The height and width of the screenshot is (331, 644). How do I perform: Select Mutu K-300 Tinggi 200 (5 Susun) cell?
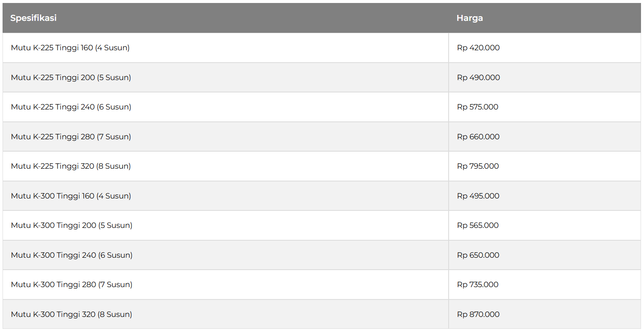pyautogui.click(x=226, y=225)
